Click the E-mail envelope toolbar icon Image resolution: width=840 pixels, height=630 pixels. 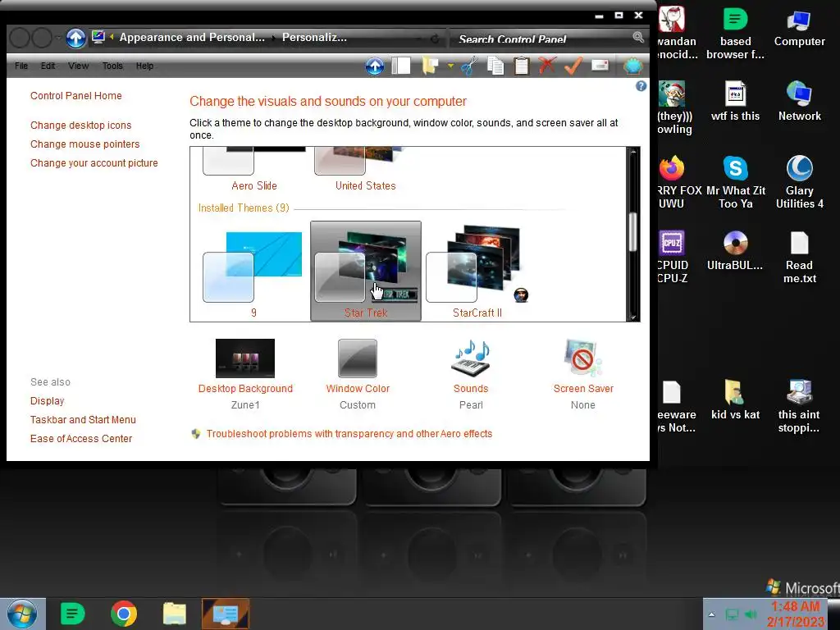(x=600, y=66)
